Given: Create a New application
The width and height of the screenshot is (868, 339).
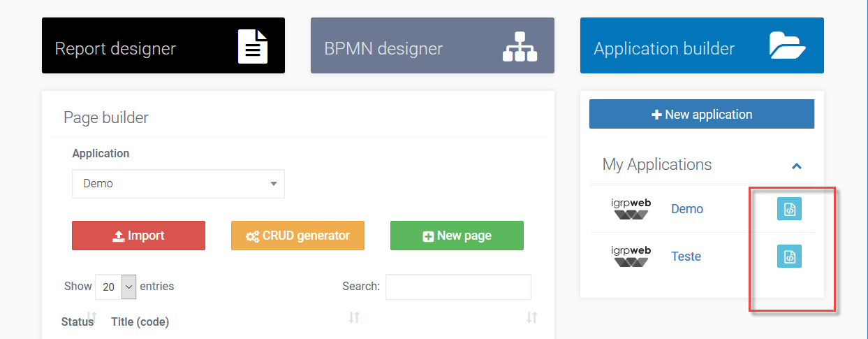Looking at the screenshot, I should pyautogui.click(x=702, y=114).
